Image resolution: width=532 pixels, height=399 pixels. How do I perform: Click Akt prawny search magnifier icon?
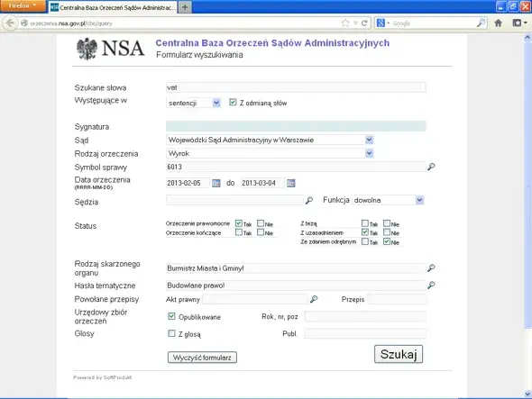(314, 299)
